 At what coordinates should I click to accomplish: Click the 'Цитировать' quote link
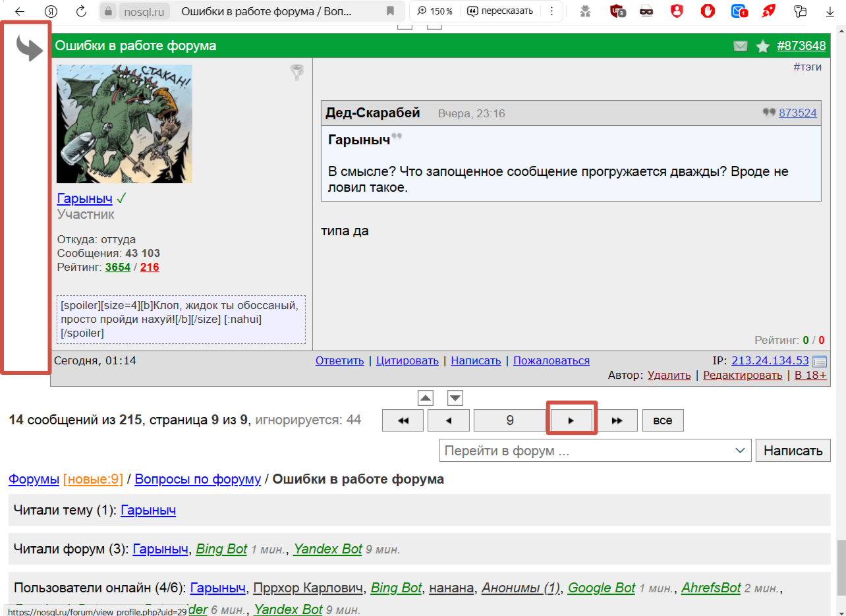pyautogui.click(x=407, y=360)
